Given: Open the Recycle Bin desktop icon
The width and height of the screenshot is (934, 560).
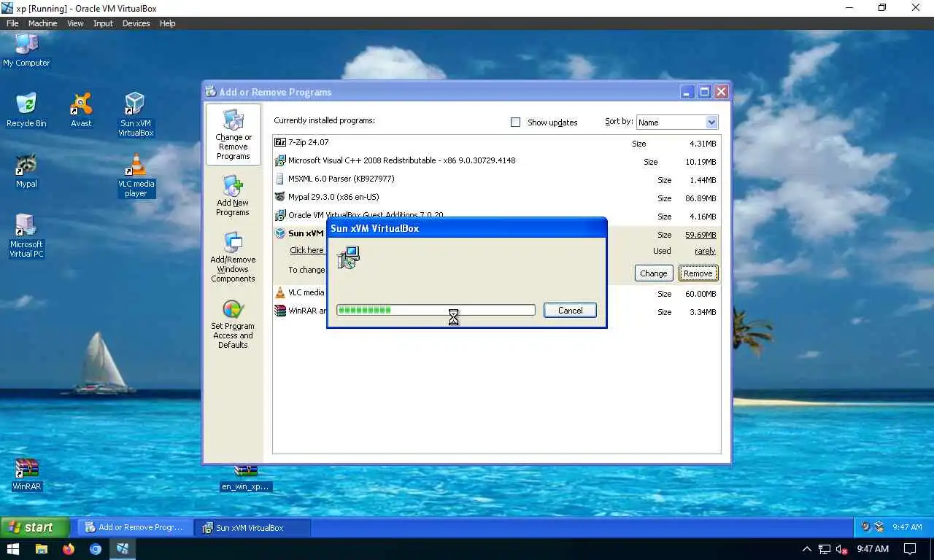Looking at the screenshot, I should point(26,110).
